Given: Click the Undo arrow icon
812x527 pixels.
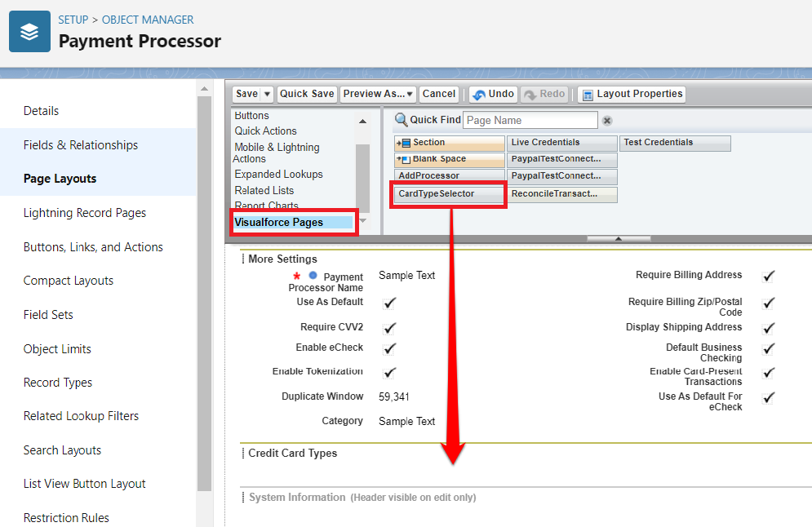Looking at the screenshot, I should pyautogui.click(x=478, y=95).
